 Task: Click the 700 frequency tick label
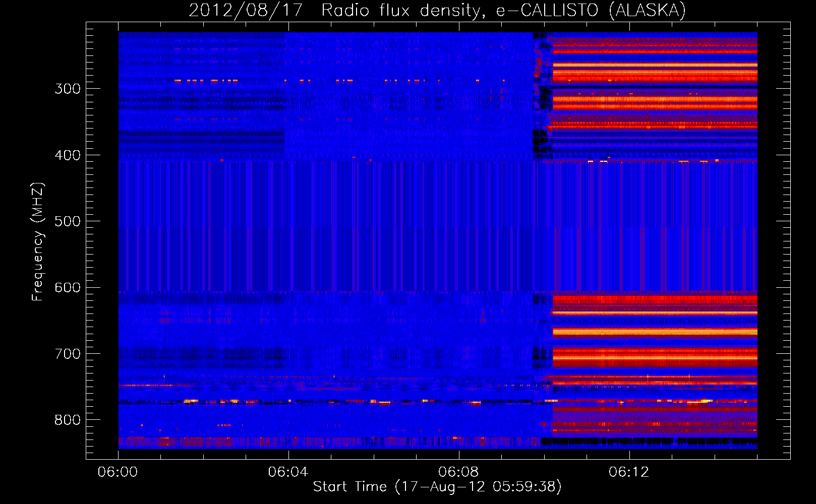pyautogui.click(x=68, y=354)
